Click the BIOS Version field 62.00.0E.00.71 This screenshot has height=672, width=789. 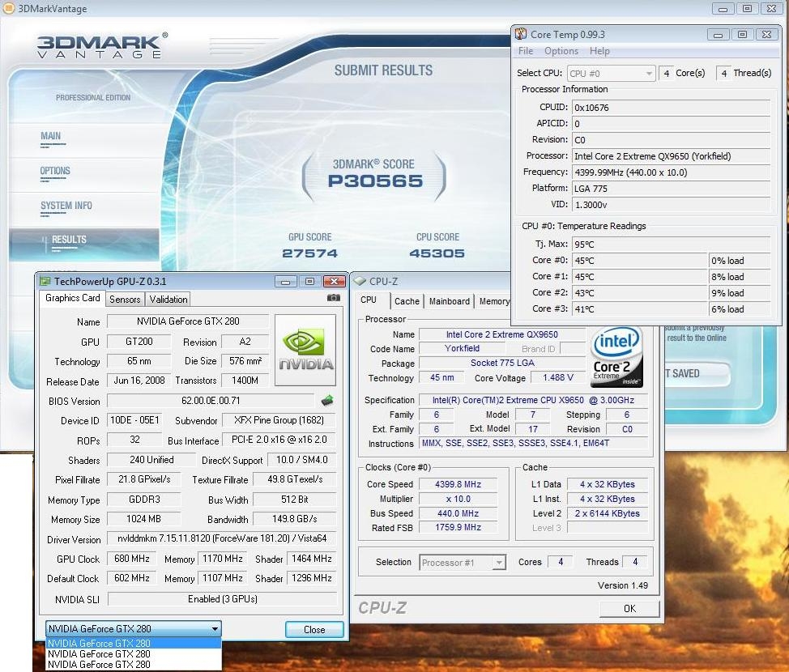coord(211,401)
